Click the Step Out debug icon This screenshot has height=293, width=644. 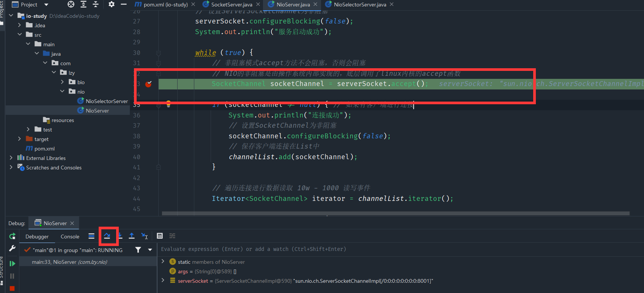(x=132, y=236)
